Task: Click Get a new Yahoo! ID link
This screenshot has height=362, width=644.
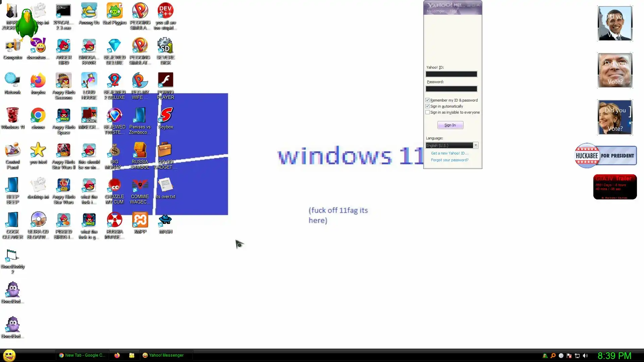Action: coord(449,153)
